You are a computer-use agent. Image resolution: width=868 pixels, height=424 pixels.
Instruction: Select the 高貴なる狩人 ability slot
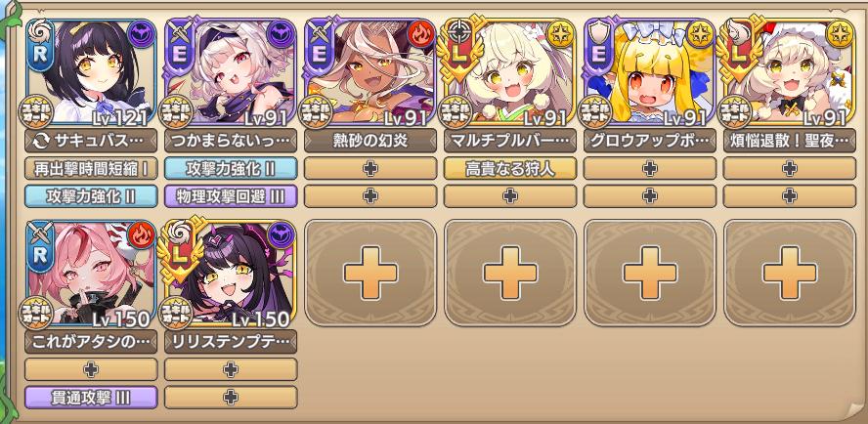pyautogui.click(x=510, y=168)
